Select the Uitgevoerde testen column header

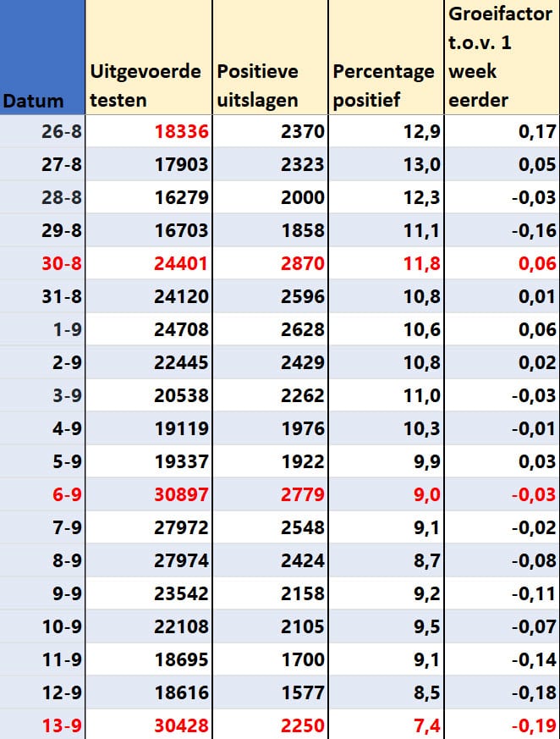[149, 57]
